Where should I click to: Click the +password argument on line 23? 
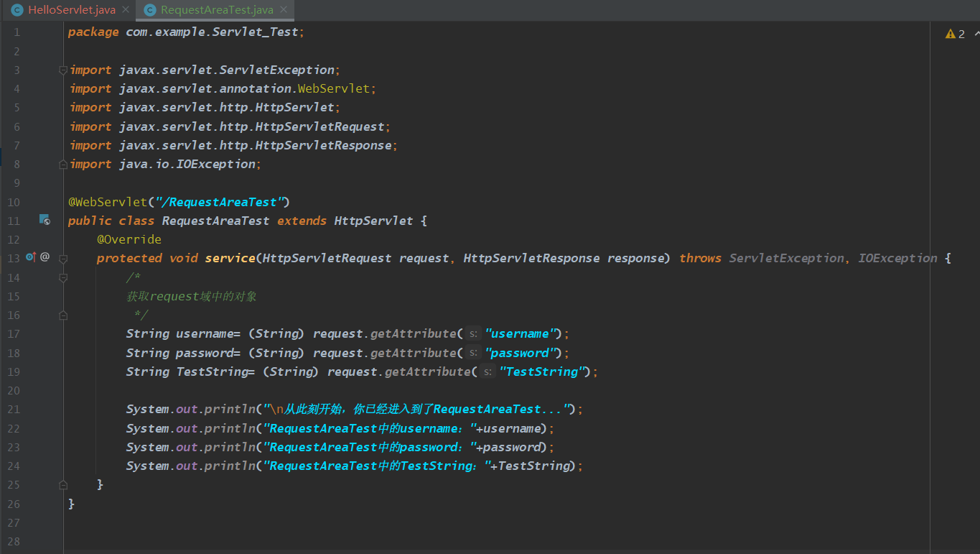tap(508, 447)
